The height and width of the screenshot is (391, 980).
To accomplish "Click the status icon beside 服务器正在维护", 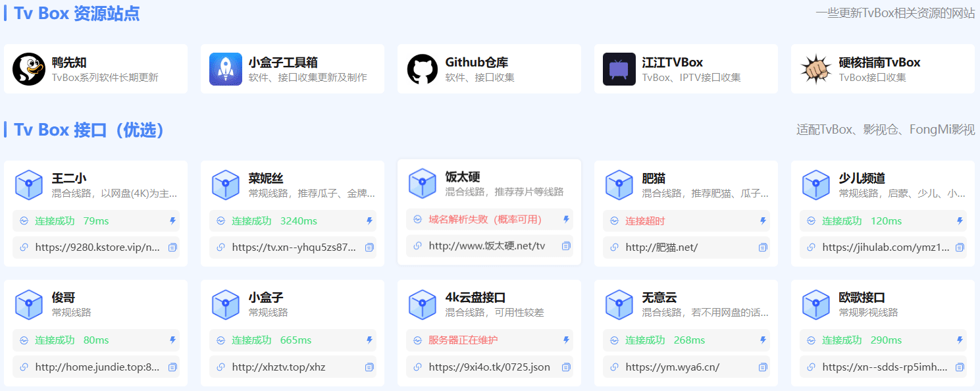I will click(x=417, y=340).
